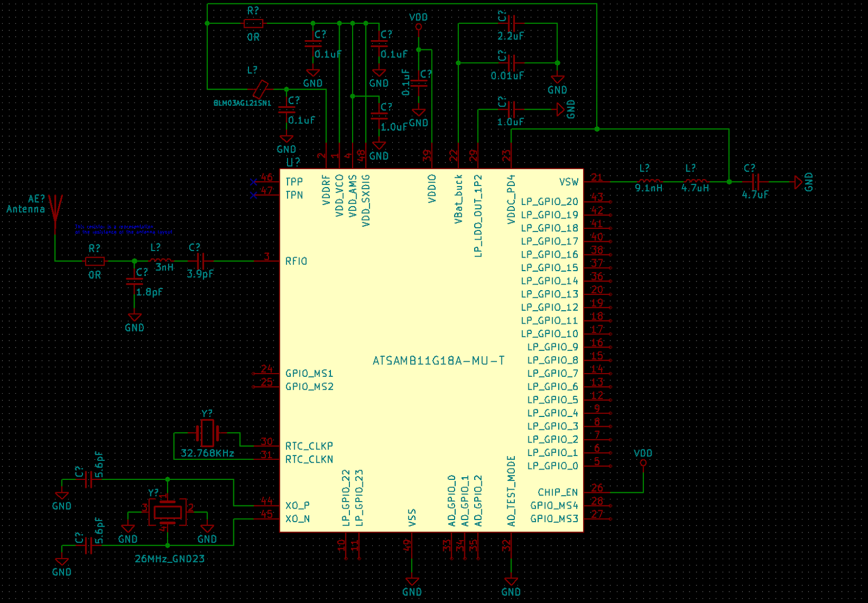Viewport: 868px width, 603px height.
Task: Select the 1.0uF capacitor on LP_LDO_OUT_1P2
Action: 511,110
